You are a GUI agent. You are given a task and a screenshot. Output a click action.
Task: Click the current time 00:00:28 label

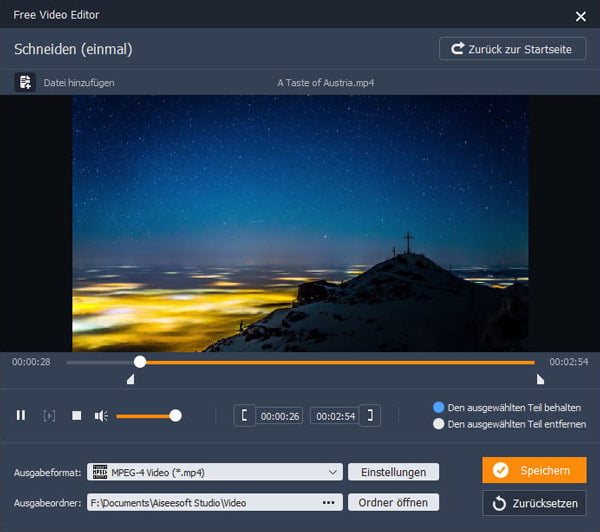click(x=31, y=362)
